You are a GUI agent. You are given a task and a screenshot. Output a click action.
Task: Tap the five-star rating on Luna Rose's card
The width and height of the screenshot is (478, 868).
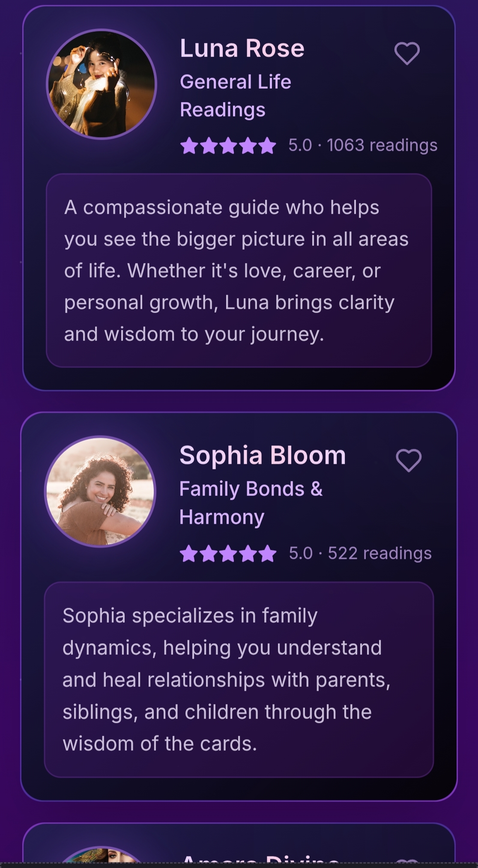tap(228, 146)
